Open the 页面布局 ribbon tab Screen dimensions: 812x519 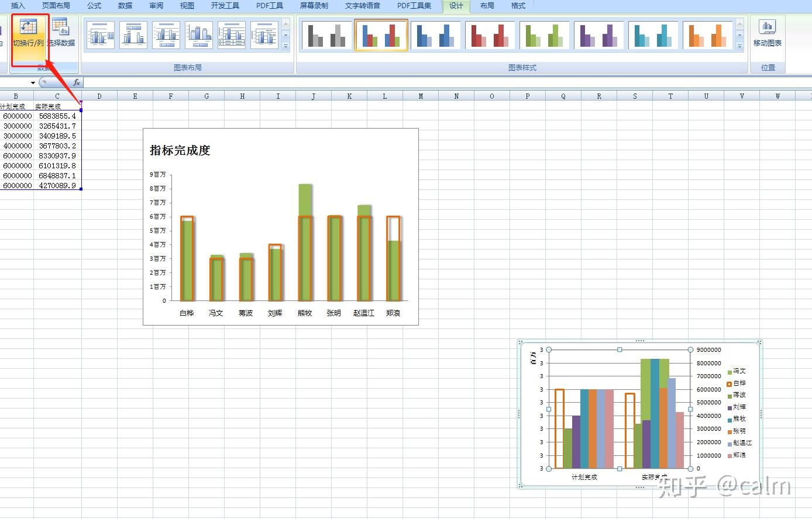pos(56,6)
